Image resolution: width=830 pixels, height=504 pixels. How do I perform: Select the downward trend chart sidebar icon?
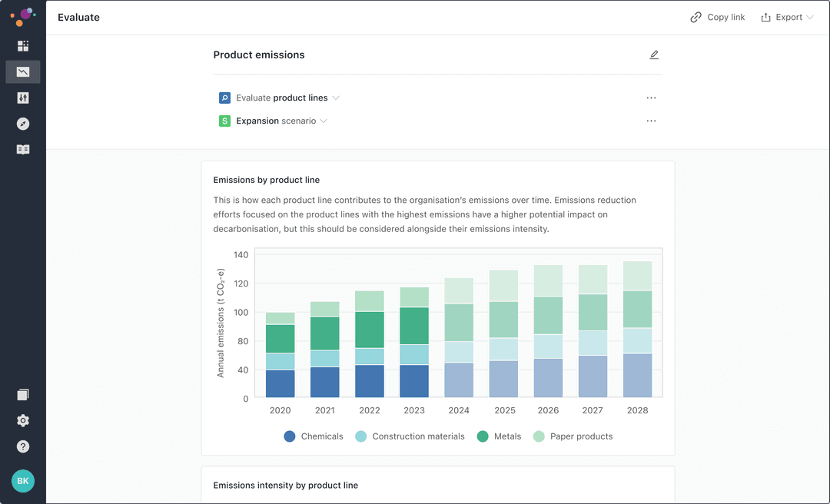click(x=23, y=72)
